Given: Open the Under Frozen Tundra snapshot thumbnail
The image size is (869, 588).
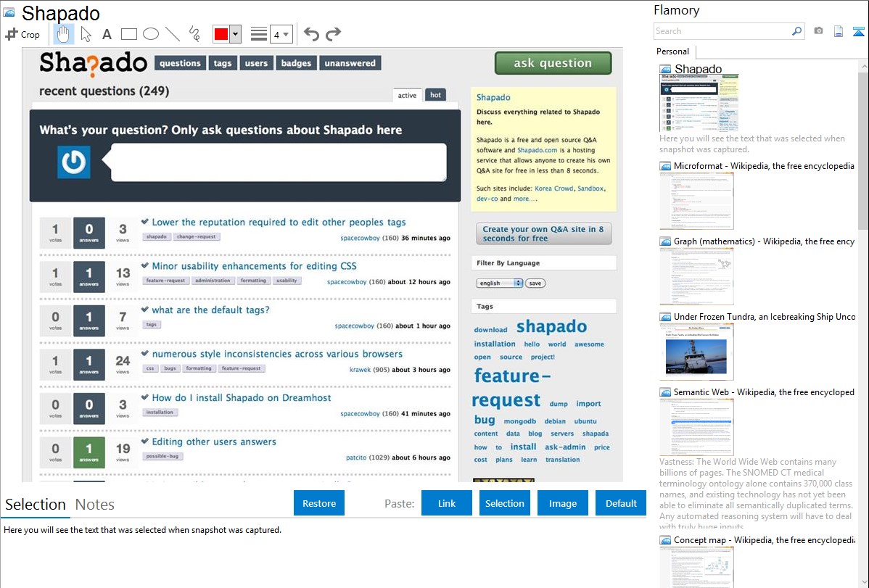Looking at the screenshot, I should (696, 352).
